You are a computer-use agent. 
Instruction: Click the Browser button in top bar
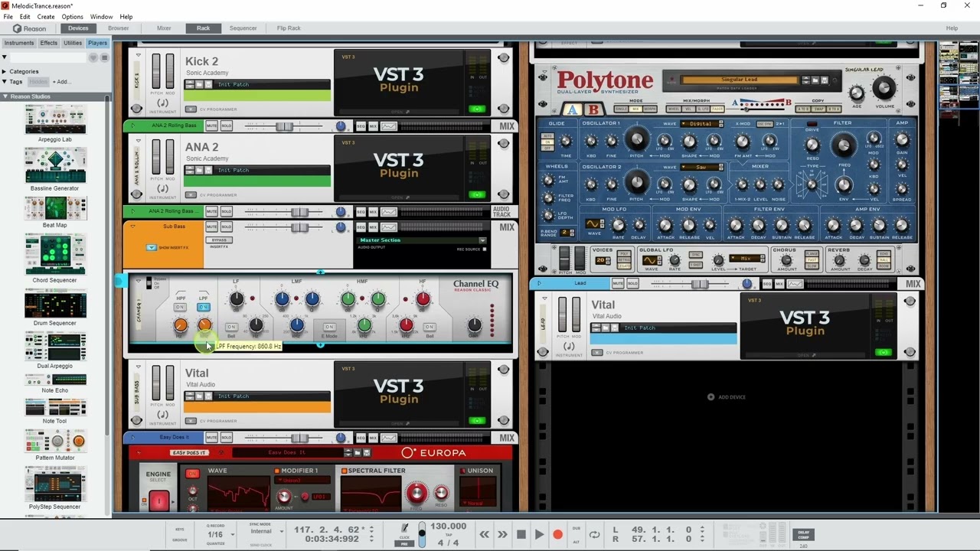(x=118, y=28)
